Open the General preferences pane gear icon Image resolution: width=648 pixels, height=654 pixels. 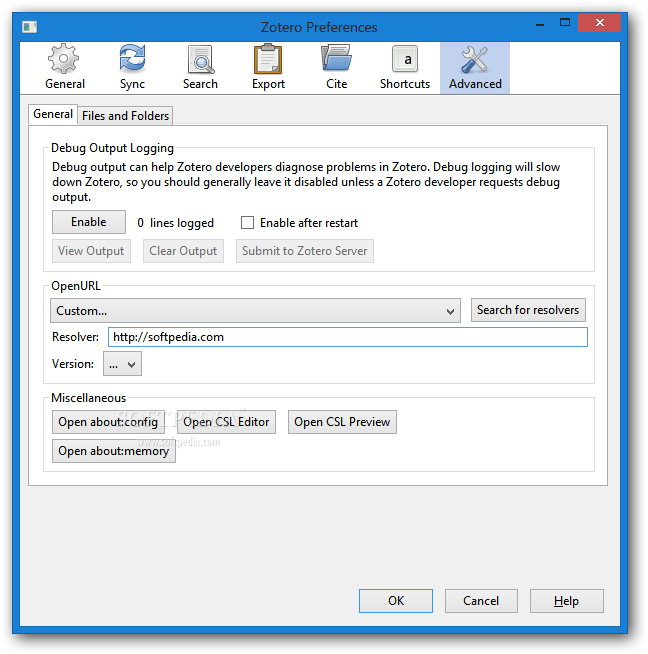pyautogui.click(x=64, y=59)
